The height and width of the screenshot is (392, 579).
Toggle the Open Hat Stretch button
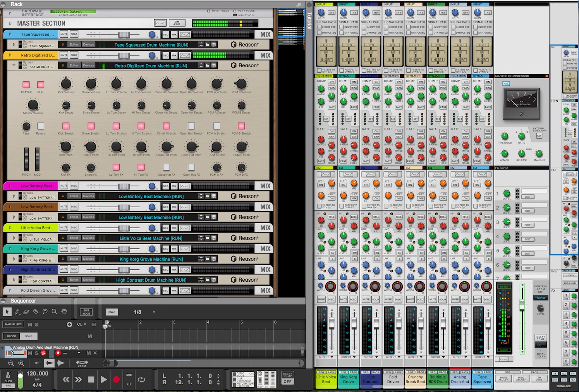(x=191, y=126)
